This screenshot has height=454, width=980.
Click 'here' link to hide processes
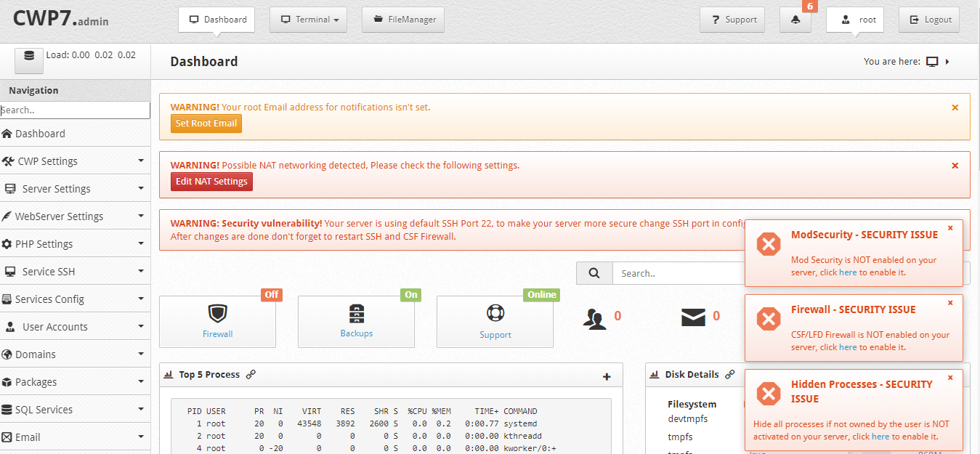click(880, 437)
